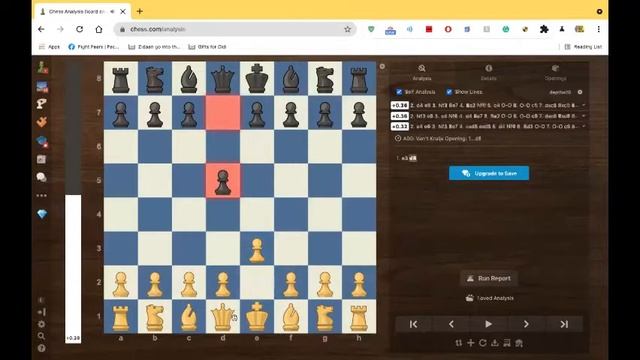This screenshot has height=360, width=640.
Task: Click the opening book icon beside A00 line
Action: tap(398, 138)
